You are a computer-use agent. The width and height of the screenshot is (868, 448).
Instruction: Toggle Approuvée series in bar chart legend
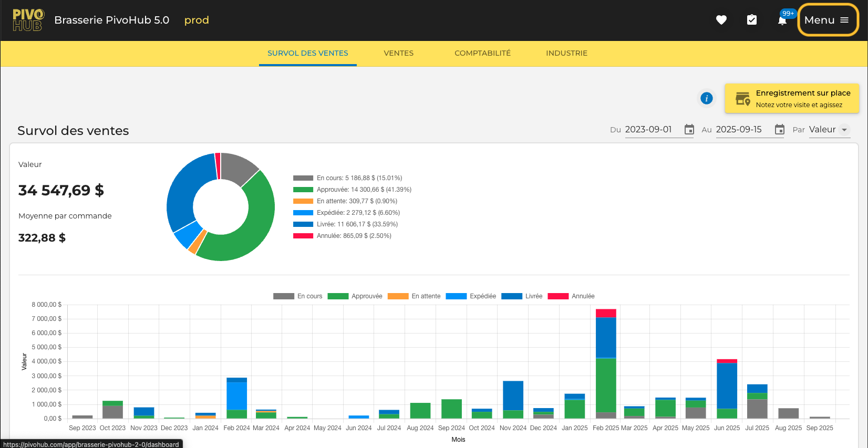355,296
